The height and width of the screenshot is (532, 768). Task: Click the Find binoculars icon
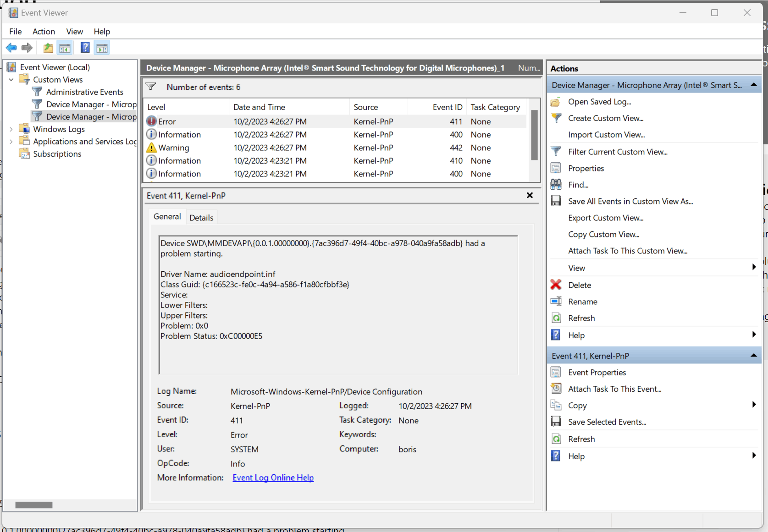[556, 185]
